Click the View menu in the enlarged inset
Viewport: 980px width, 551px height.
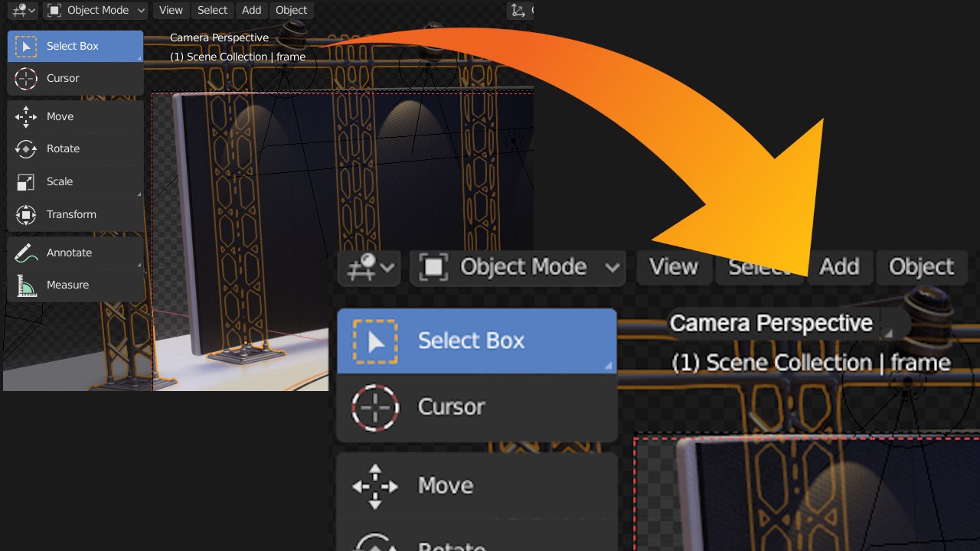674,267
